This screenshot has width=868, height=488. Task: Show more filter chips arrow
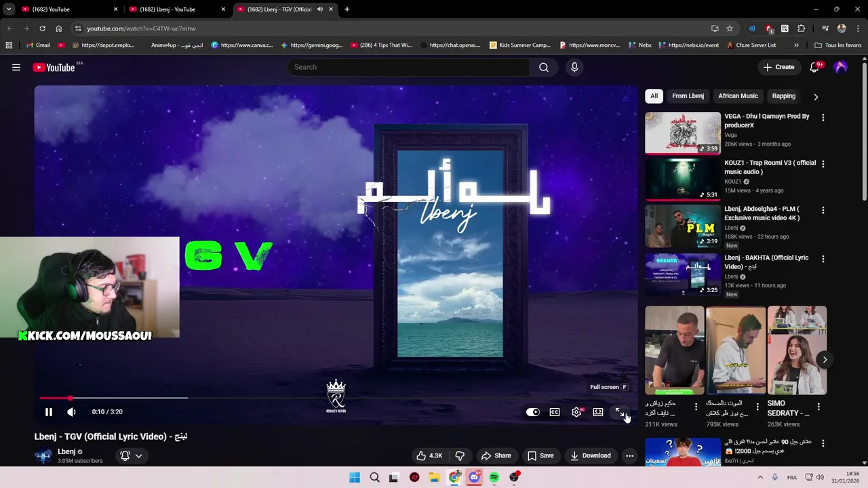point(816,96)
